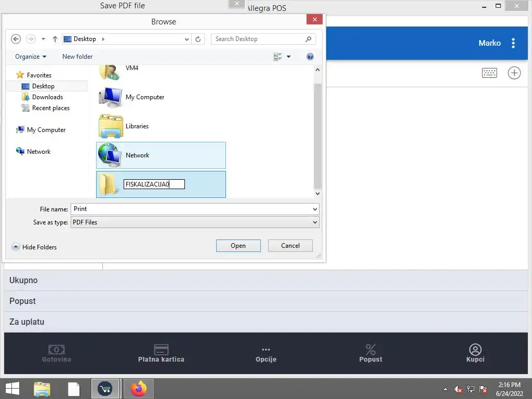532x399 pixels.
Task: Close the Save PDF file window
Action: pos(237,4)
